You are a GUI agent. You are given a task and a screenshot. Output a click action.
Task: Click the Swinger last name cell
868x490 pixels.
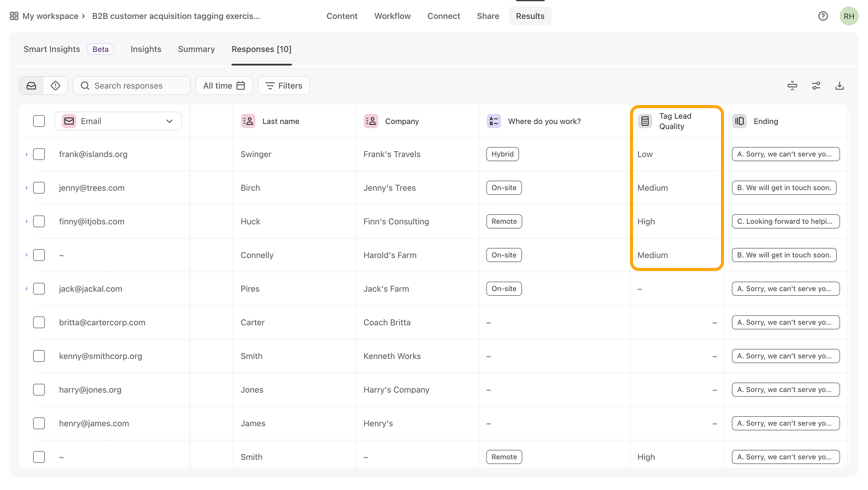[x=256, y=154]
